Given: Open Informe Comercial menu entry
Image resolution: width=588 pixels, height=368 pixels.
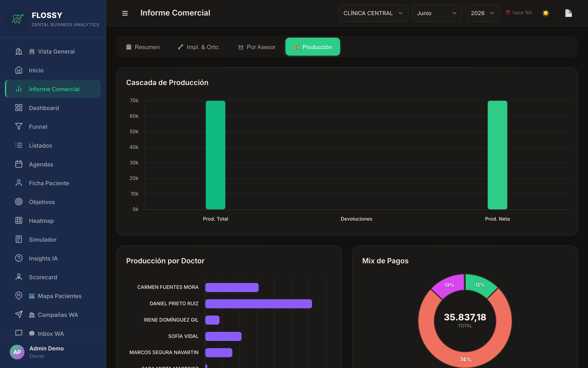Looking at the screenshot, I should pos(53,89).
